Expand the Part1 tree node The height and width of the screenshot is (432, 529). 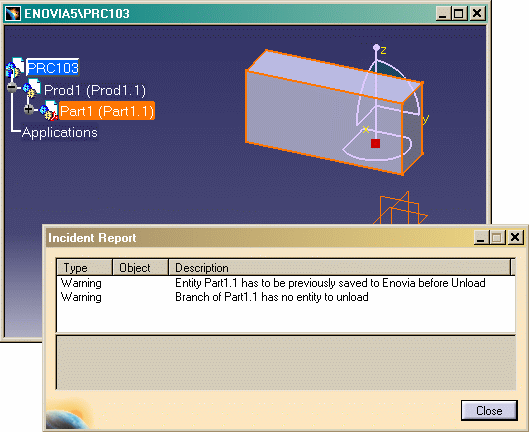(x=29, y=109)
